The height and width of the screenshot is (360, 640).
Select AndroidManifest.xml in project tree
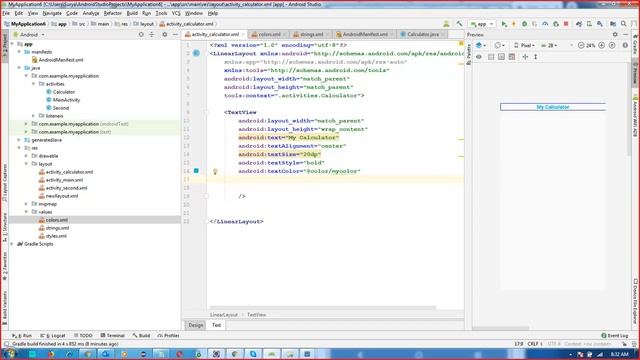click(x=61, y=60)
